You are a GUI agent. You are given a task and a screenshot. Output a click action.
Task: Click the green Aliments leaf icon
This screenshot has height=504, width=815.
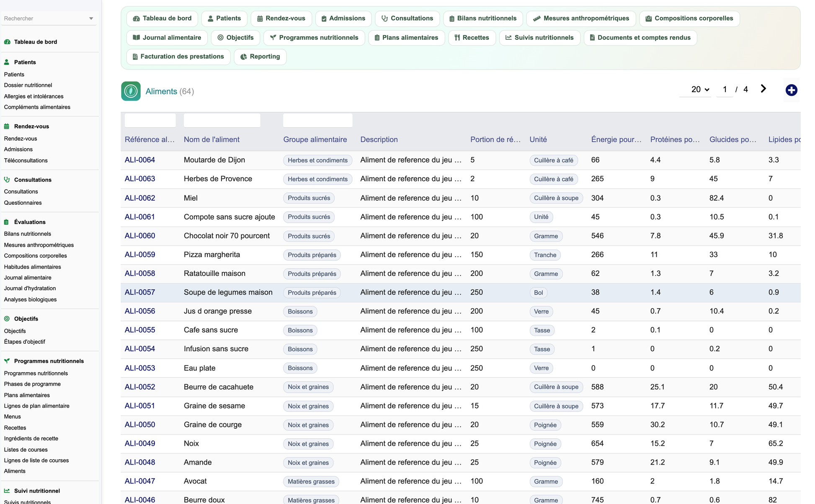click(x=131, y=91)
